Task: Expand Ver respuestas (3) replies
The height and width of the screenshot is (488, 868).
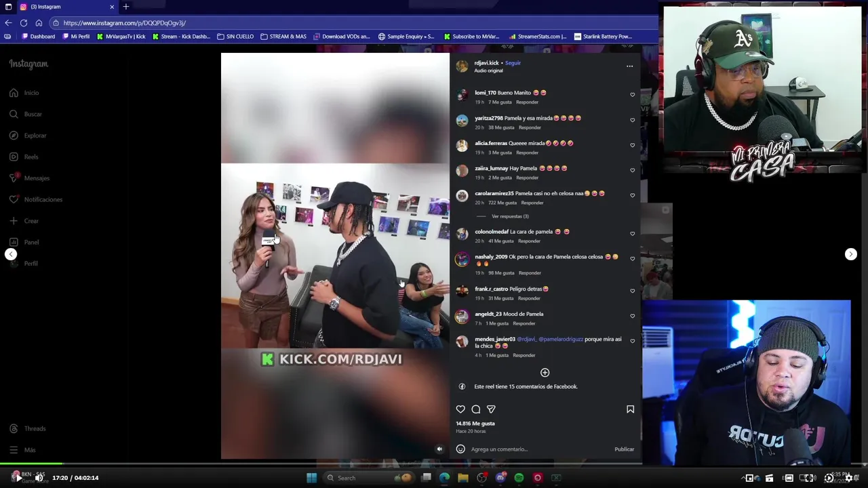Action: [510, 216]
